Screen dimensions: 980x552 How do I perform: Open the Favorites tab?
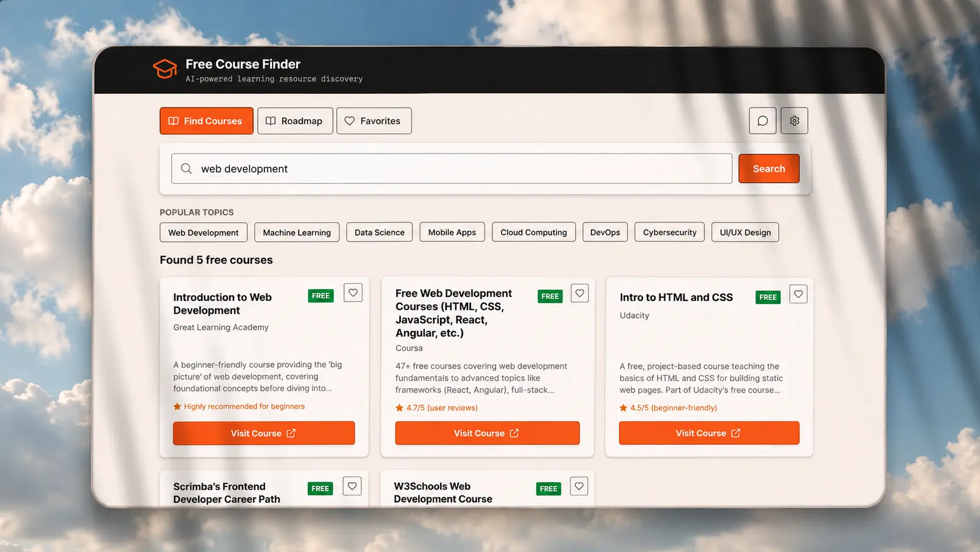pos(374,121)
